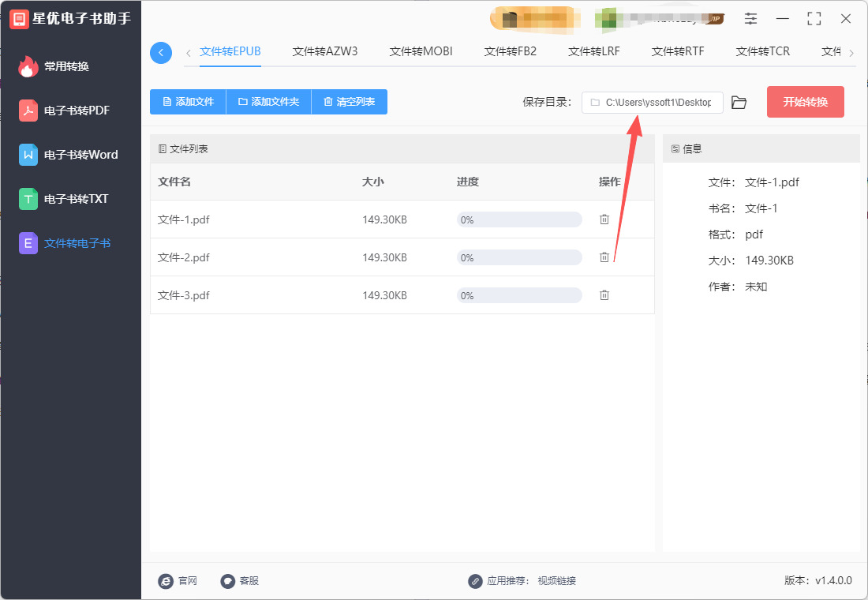Click 书名 value 文件-1 in info panel
868x600 pixels.
(x=761, y=208)
